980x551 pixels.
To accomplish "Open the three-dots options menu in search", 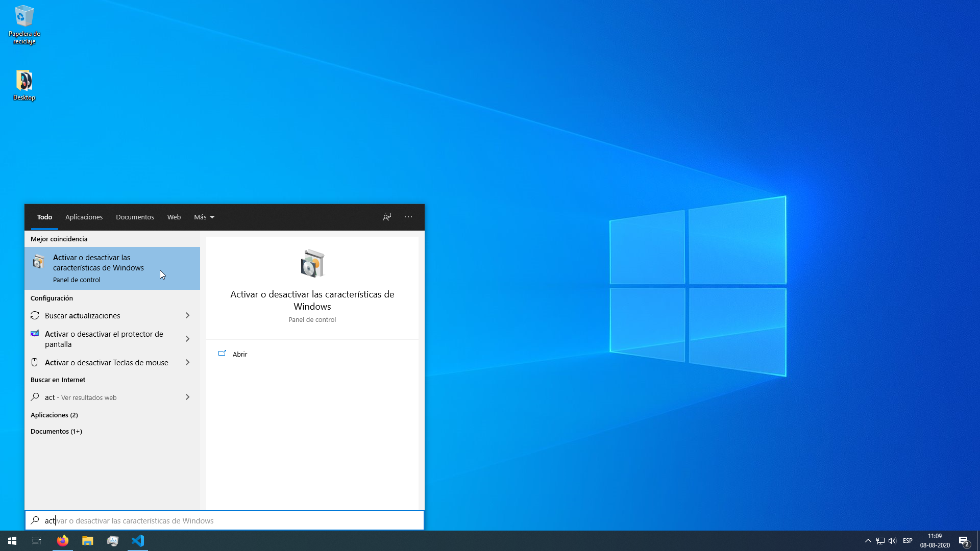I will 408,217.
